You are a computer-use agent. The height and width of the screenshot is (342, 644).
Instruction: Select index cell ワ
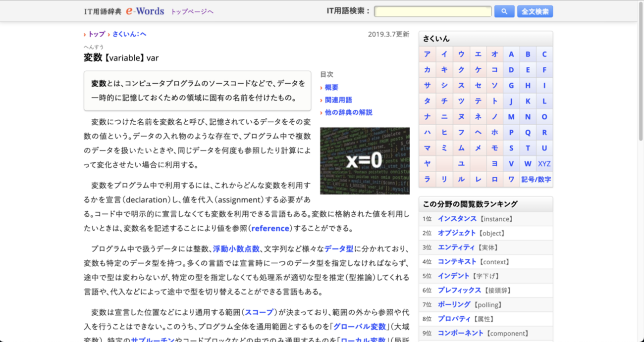pos(511,179)
